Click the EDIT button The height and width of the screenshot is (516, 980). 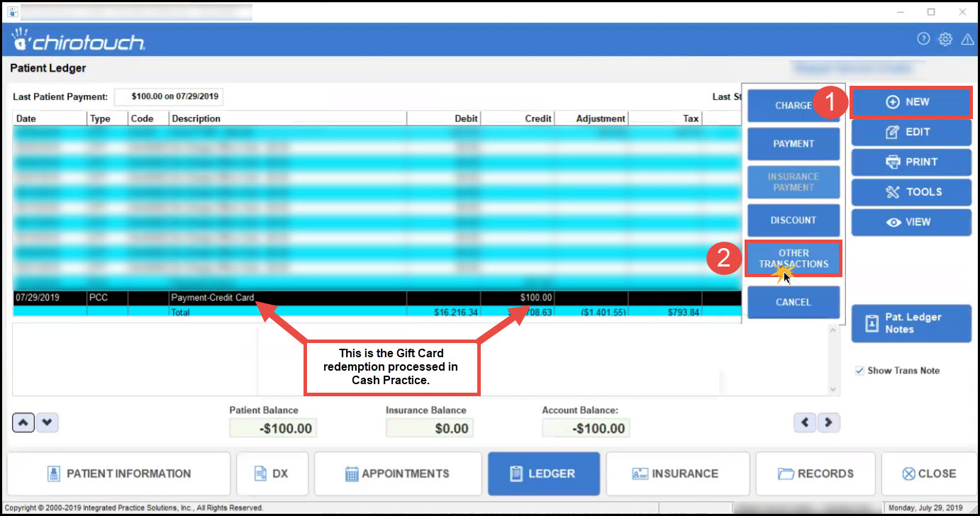tap(911, 132)
